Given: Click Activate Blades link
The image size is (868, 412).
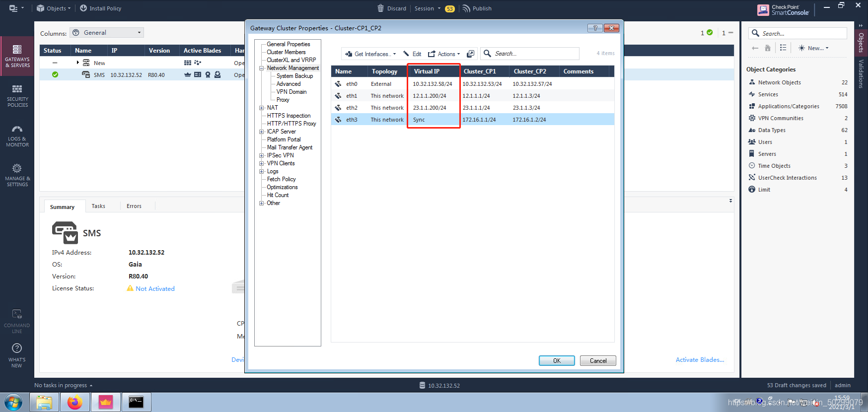Looking at the screenshot, I should 700,360.
